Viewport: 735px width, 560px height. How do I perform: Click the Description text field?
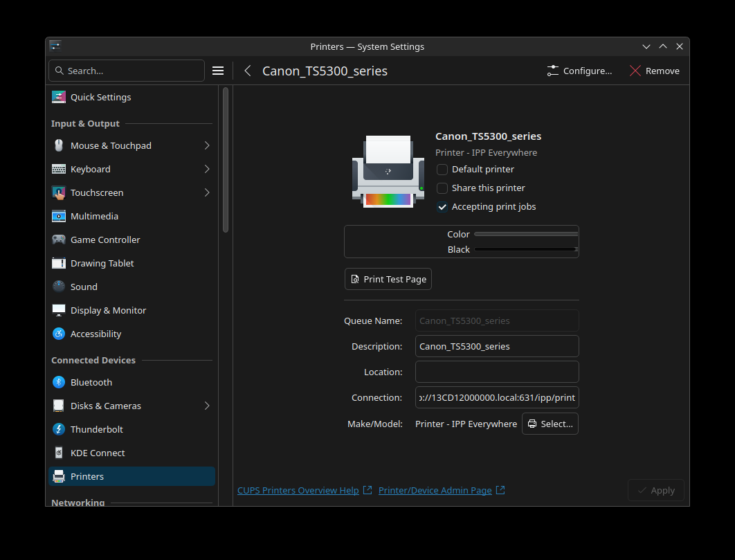tap(497, 346)
